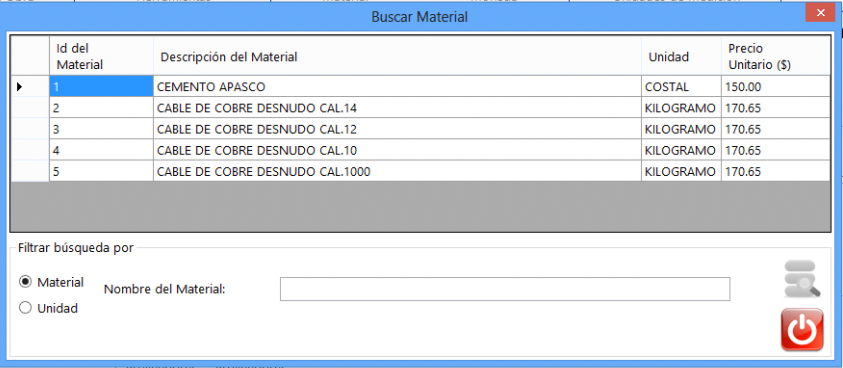The image size is (843, 368).
Task: Click the 150.00 price cell
Action: point(776,87)
